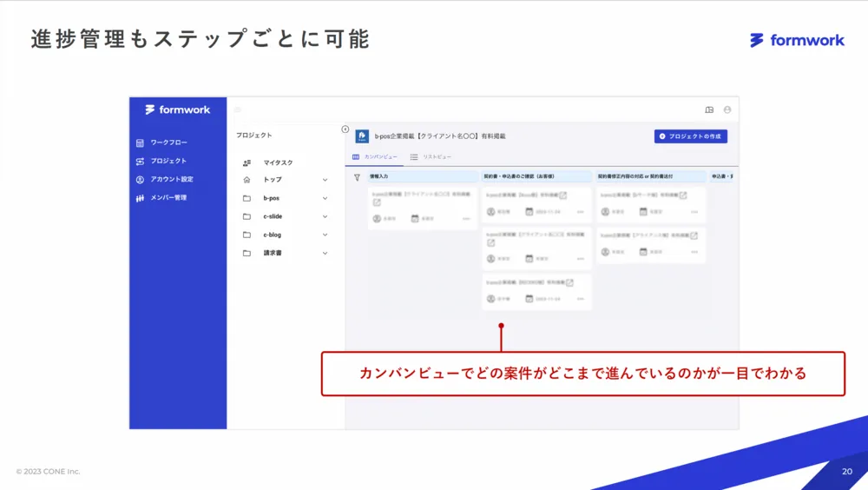Open more options on the 情報入力 card

[466, 219]
